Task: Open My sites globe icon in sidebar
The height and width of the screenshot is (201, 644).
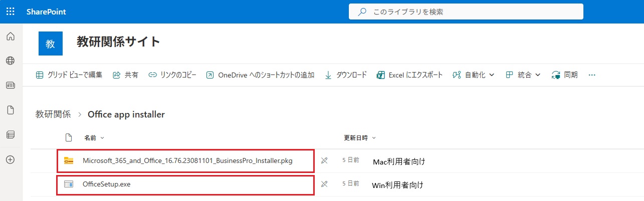Action: [10, 61]
